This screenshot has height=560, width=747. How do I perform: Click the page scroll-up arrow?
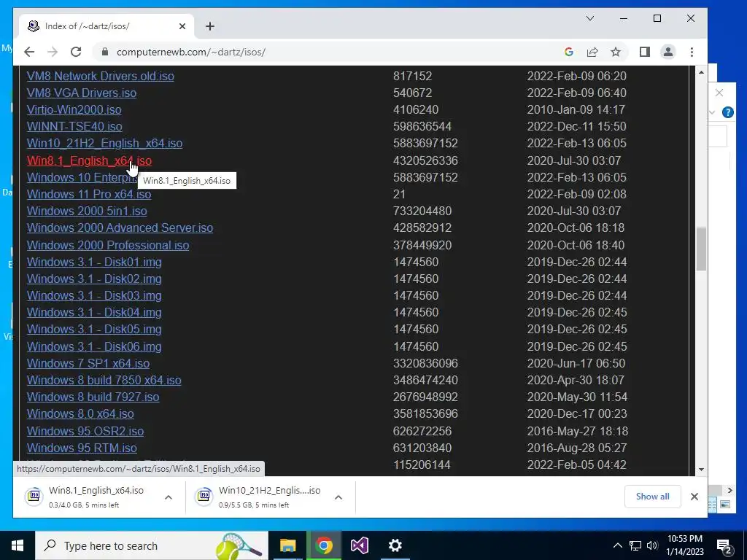point(701,72)
